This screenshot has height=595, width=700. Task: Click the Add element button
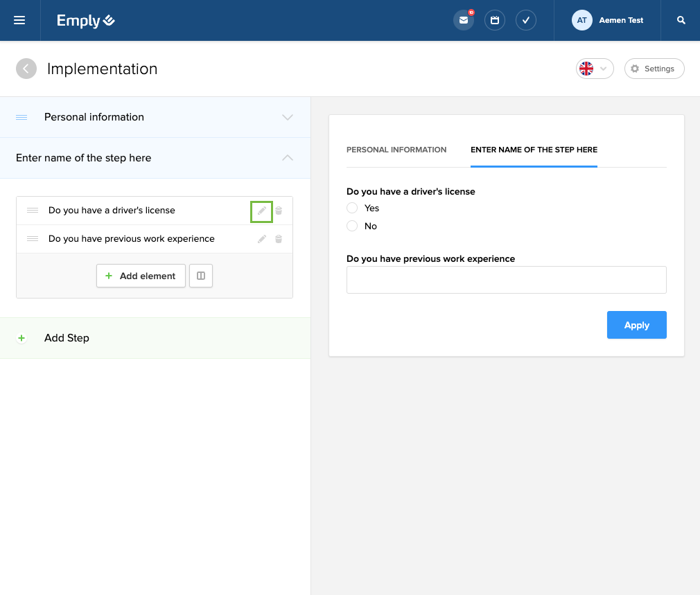pyautogui.click(x=141, y=276)
